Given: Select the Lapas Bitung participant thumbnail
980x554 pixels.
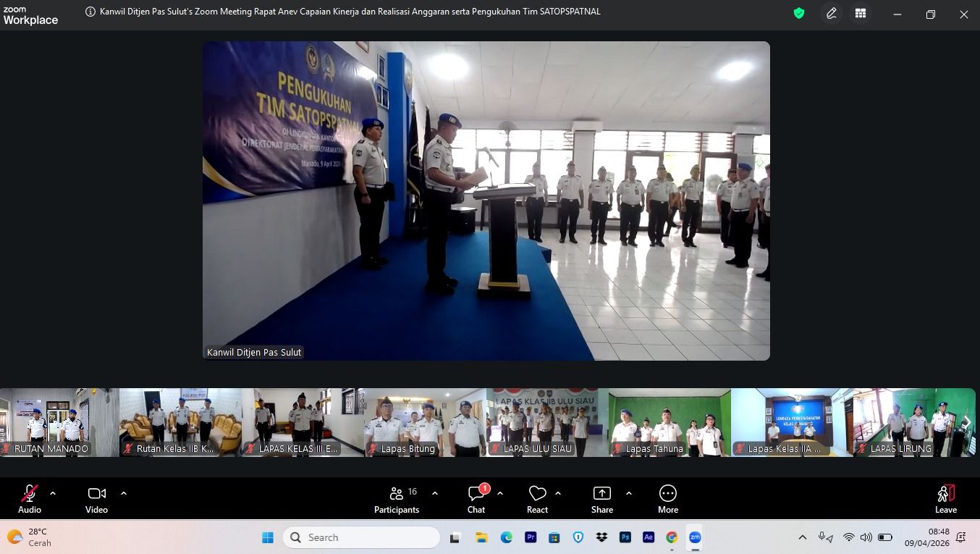Looking at the screenshot, I should point(425,423).
